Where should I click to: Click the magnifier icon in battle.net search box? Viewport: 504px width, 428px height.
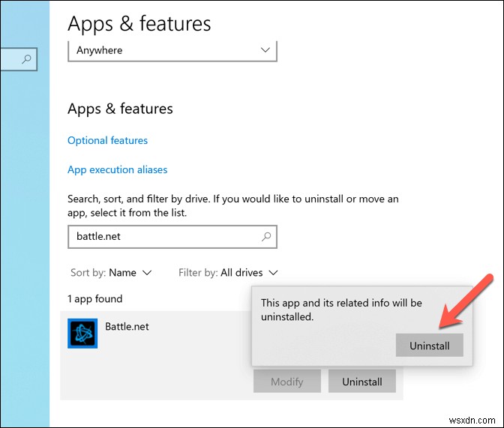(x=266, y=237)
